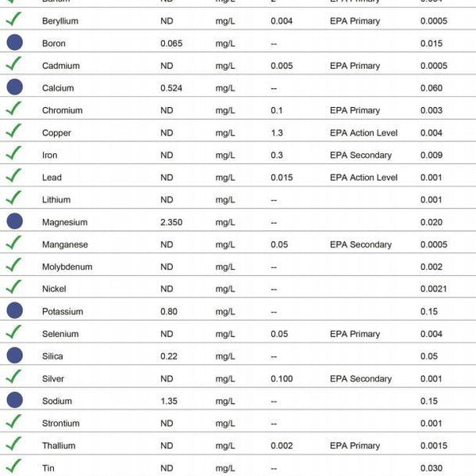Select the Strontium row name
Image resolution: width=476 pixels, height=476 pixels.
(60, 424)
